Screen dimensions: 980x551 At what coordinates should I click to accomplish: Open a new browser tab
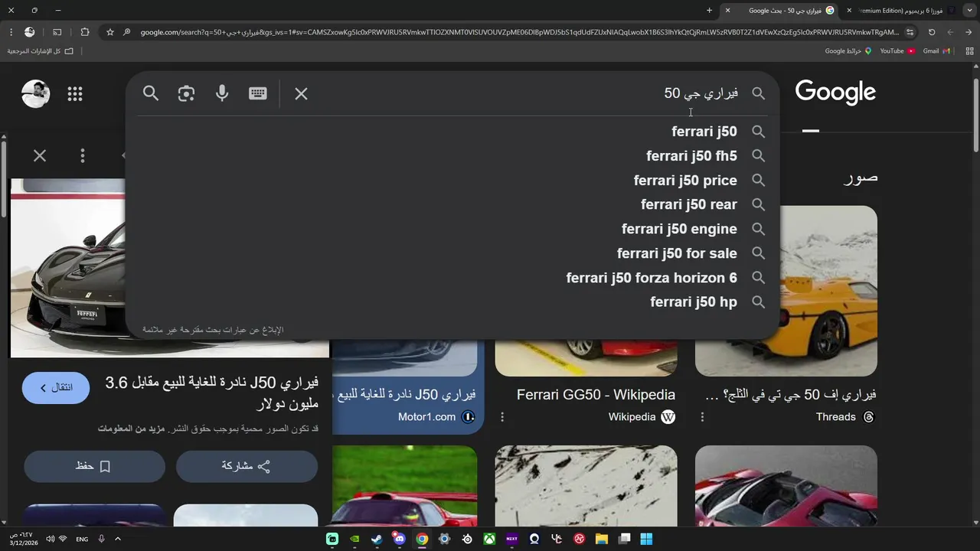(709, 11)
